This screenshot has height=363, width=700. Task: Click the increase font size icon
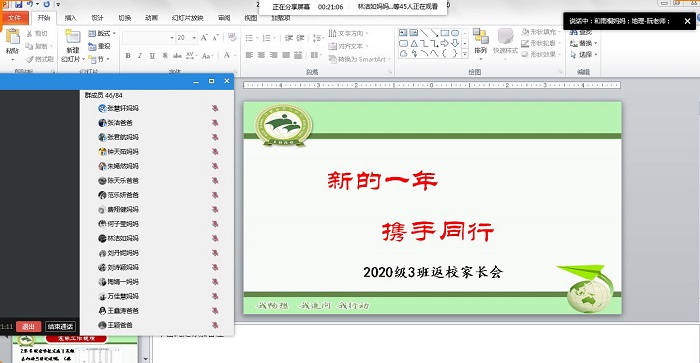pyautogui.click(x=204, y=38)
